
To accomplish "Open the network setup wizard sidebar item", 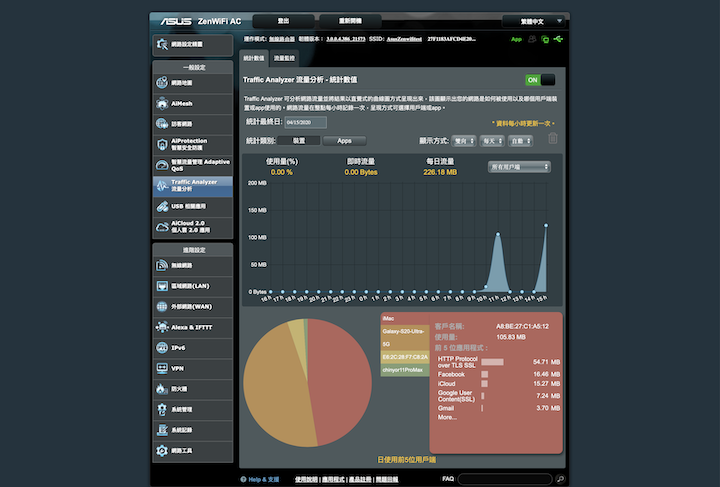I will [x=192, y=45].
